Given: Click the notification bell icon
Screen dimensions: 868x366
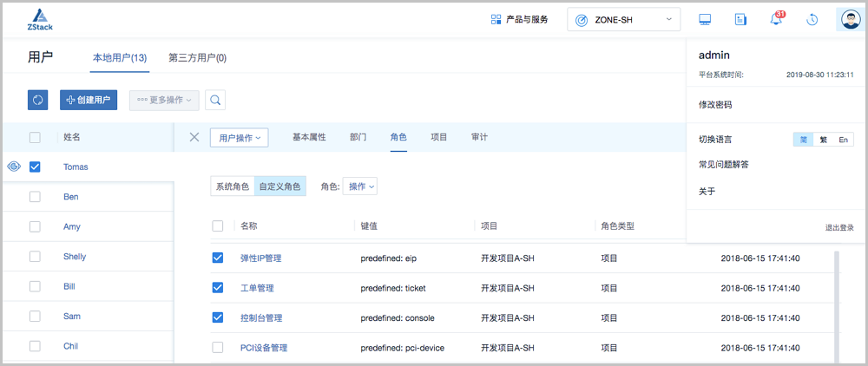Looking at the screenshot, I should pos(776,19).
